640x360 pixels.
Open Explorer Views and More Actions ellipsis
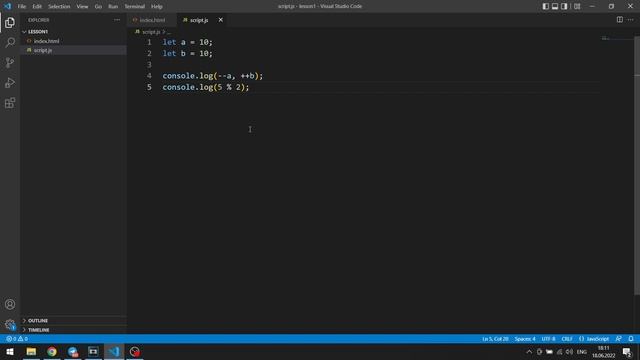pyautogui.click(x=117, y=20)
